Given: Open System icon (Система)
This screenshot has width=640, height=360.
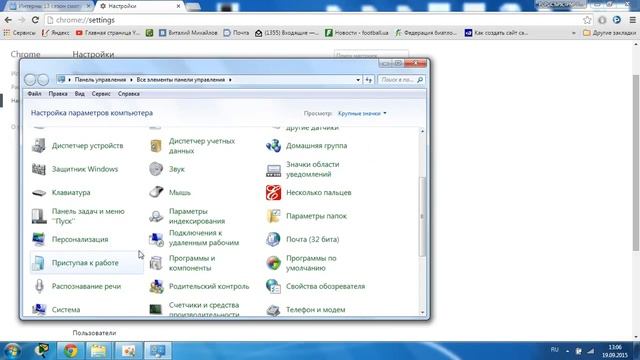Looking at the screenshot, I should click(x=39, y=309).
